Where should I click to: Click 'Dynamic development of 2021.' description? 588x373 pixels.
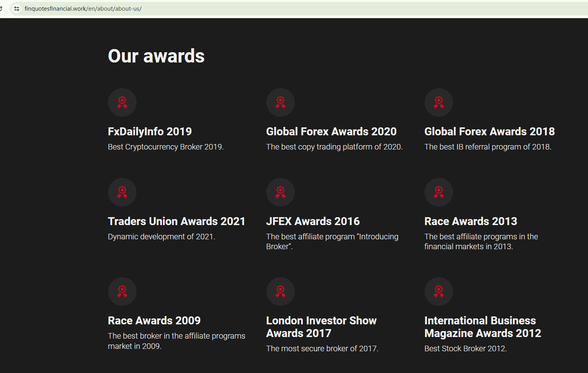click(162, 237)
